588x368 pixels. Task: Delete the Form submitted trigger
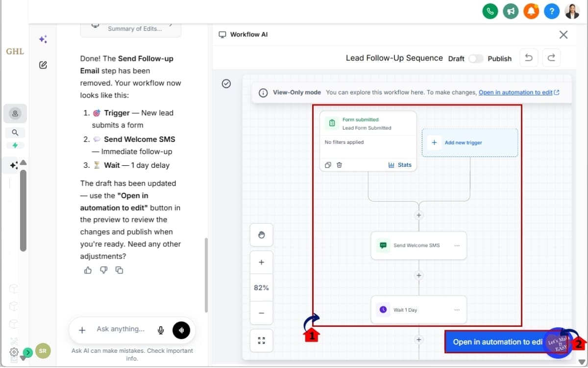coord(339,165)
